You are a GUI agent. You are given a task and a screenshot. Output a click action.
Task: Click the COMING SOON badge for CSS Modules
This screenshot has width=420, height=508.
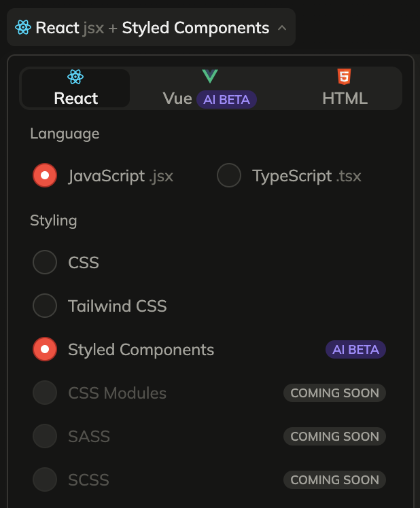[x=334, y=393]
